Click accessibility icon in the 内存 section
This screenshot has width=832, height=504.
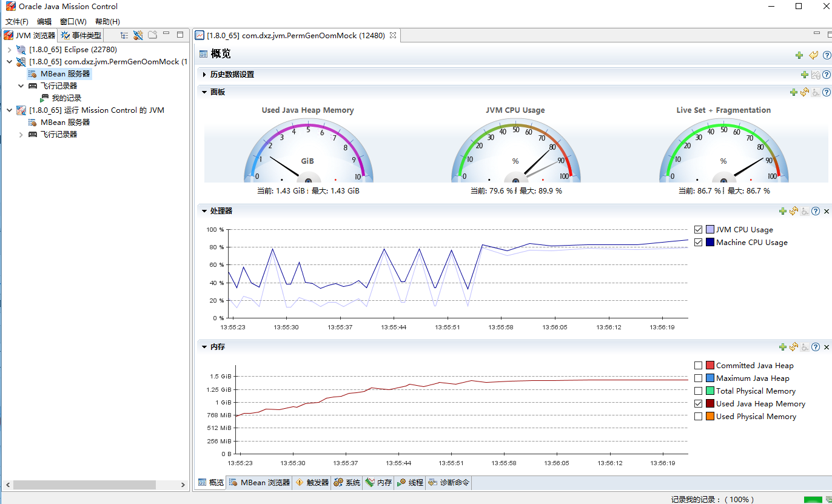point(805,347)
